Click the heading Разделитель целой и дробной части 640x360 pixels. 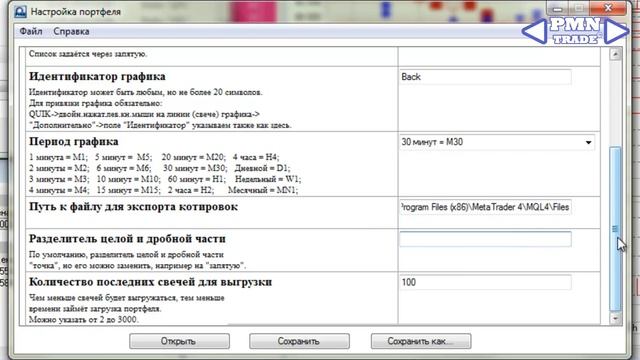127,239
